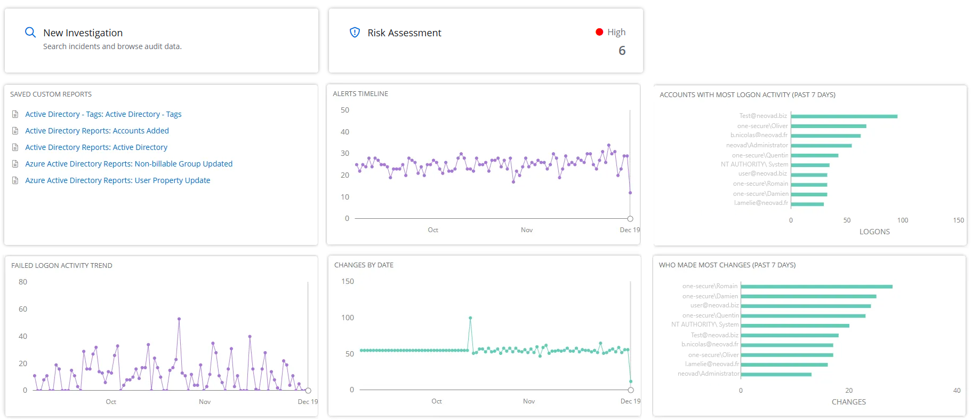The height and width of the screenshot is (420, 980).
Task: Click document icon beside Non-billable Group Updated
Action: click(x=15, y=164)
